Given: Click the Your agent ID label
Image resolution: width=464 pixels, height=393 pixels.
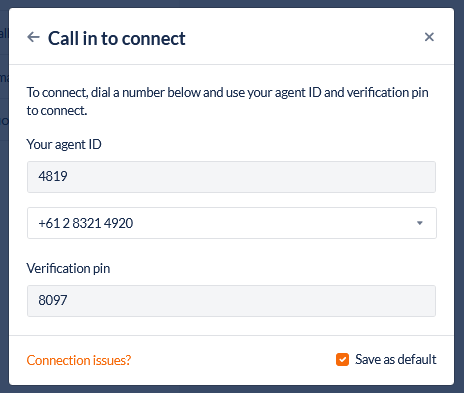Looking at the screenshot, I should pyautogui.click(x=64, y=144).
